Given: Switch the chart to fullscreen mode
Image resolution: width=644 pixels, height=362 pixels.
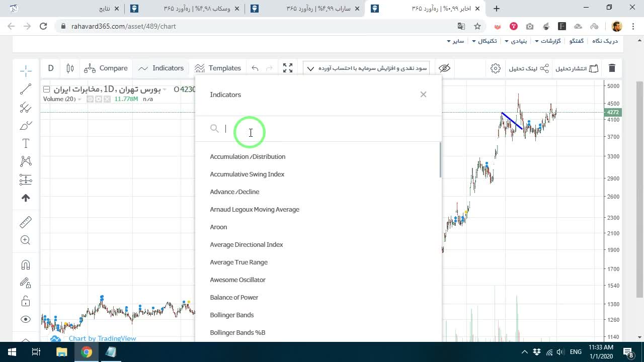Looking at the screenshot, I should 288,68.
